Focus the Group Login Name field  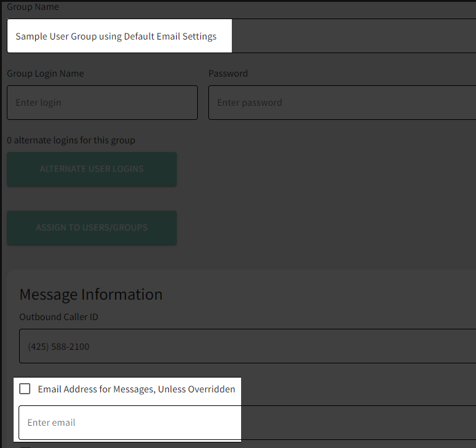[x=102, y=103]
